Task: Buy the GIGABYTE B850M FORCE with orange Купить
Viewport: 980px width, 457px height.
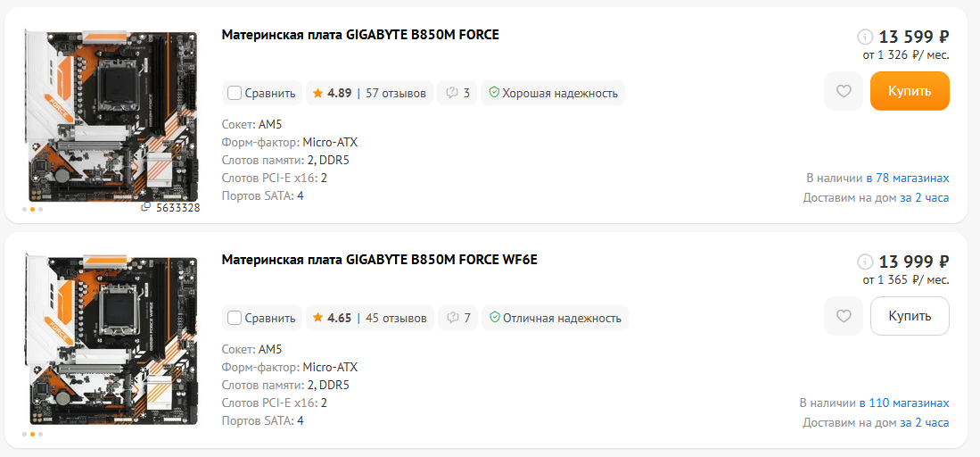Action: pyautogui.click(x=910, y=91)
